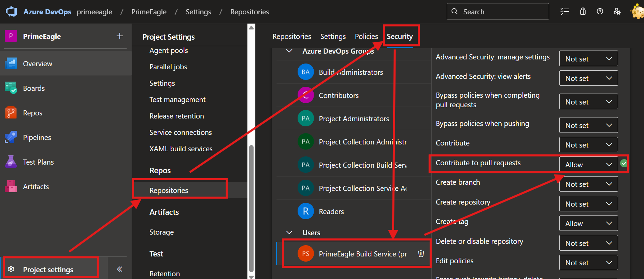Delete the PrimeEagle Build Service user with trash icon
Screen dimensions: 644x279
(x=421, y=253)
